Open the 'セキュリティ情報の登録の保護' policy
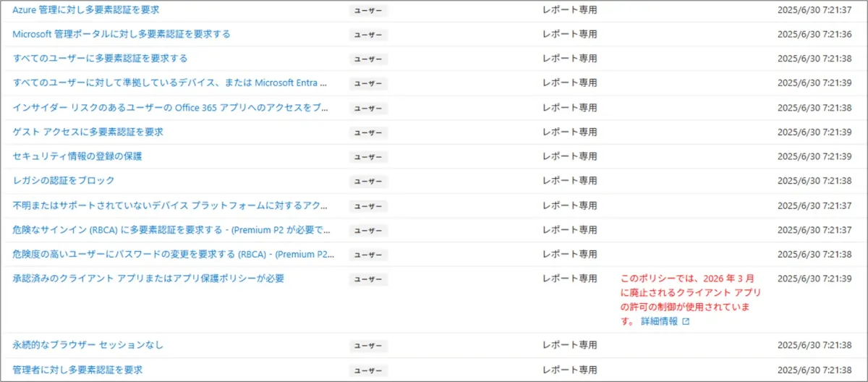 pos(77,156)
